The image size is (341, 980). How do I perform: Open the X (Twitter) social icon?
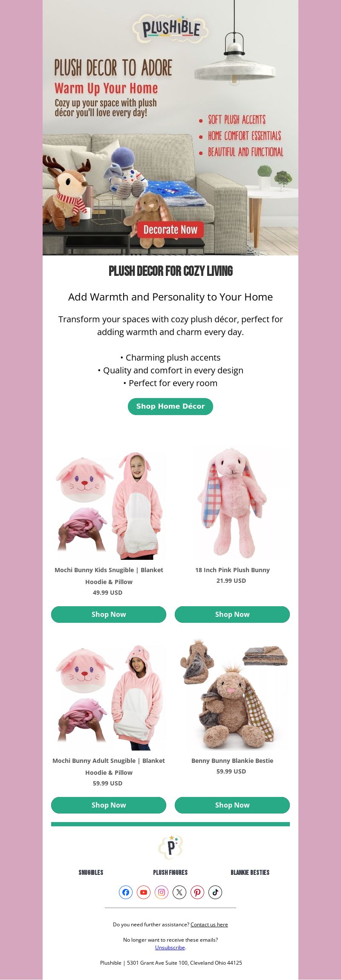coord(179,892)
